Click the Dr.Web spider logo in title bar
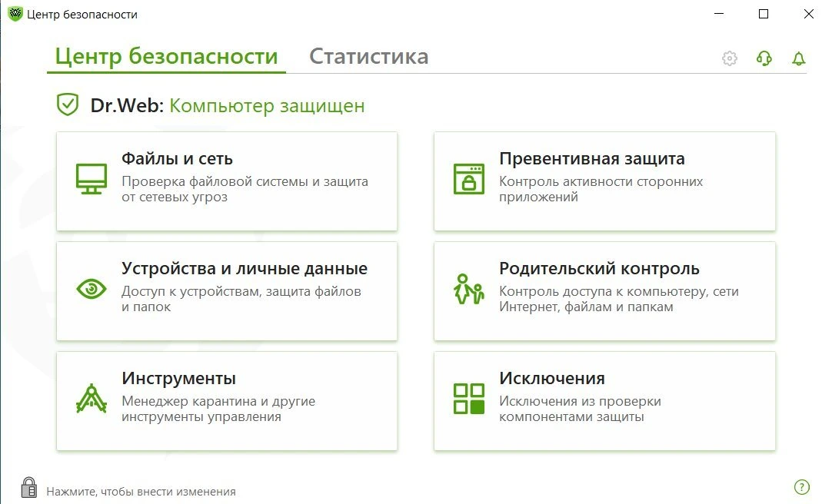The height and width of the screenshot is (504, 832). (15, 14)
